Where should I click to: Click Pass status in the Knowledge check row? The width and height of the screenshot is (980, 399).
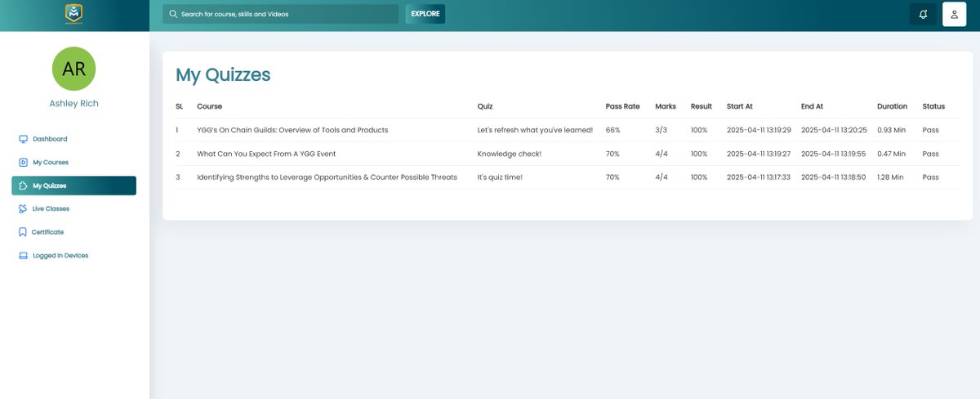pos(930,154)
